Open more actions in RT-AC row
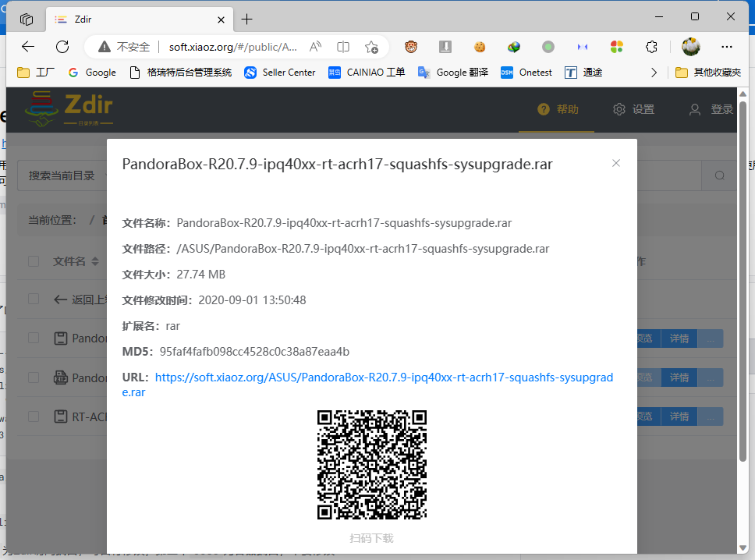 click(x=711, y=416)
